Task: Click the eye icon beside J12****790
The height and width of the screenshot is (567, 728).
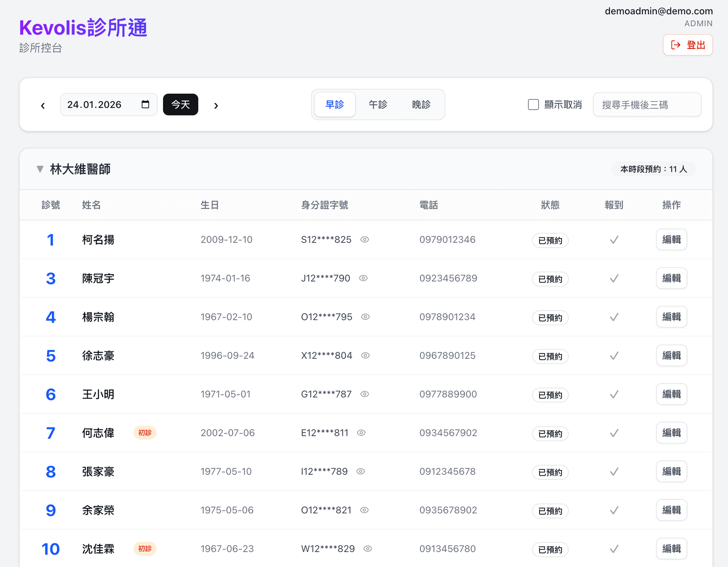Action: (x=363, y=278)
